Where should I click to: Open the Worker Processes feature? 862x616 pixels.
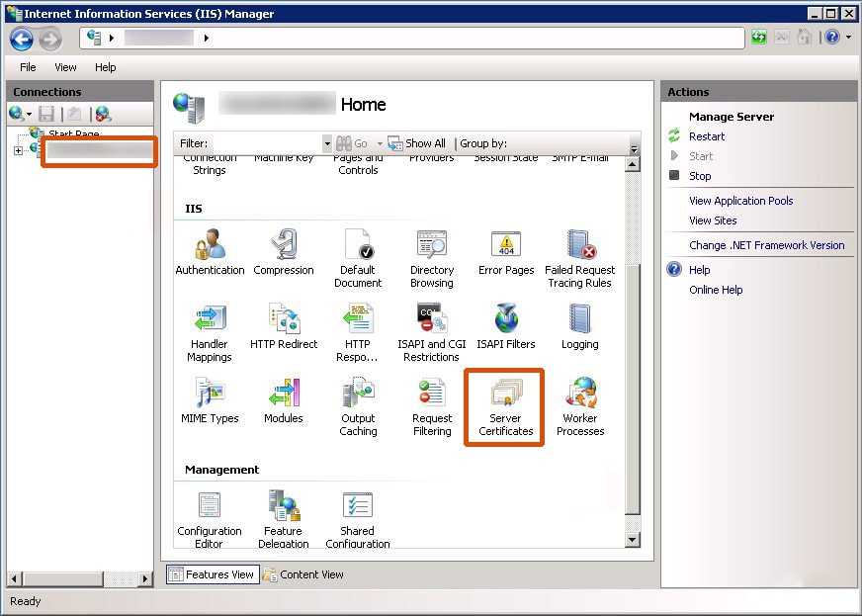[x=580, y=406]
